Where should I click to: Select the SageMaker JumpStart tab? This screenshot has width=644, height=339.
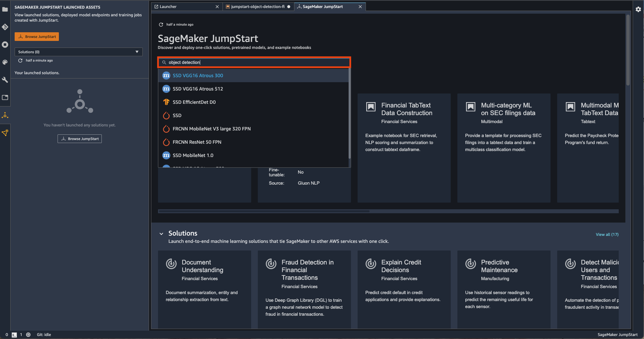pos(330,7)
